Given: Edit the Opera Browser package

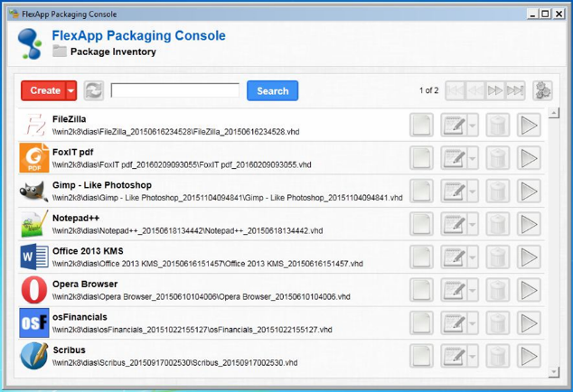Looking at the screenshot, I should coord(454,290).
